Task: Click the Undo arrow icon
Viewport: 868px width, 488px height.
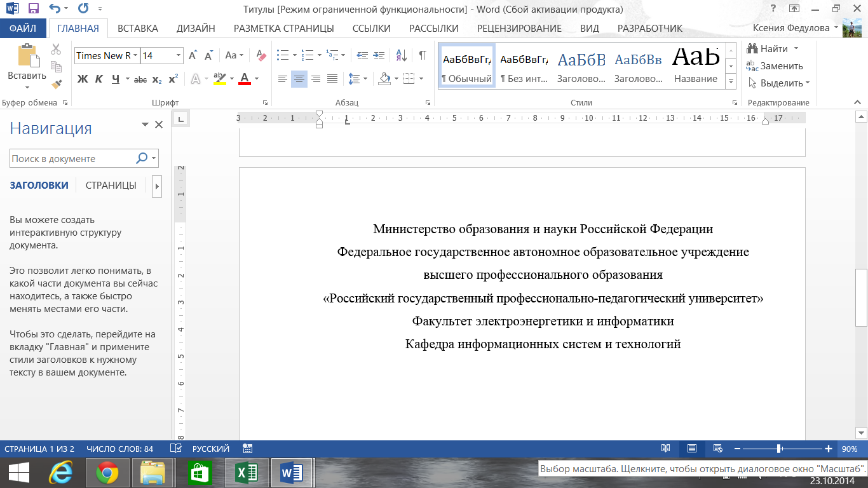Action: pos(54,9)
